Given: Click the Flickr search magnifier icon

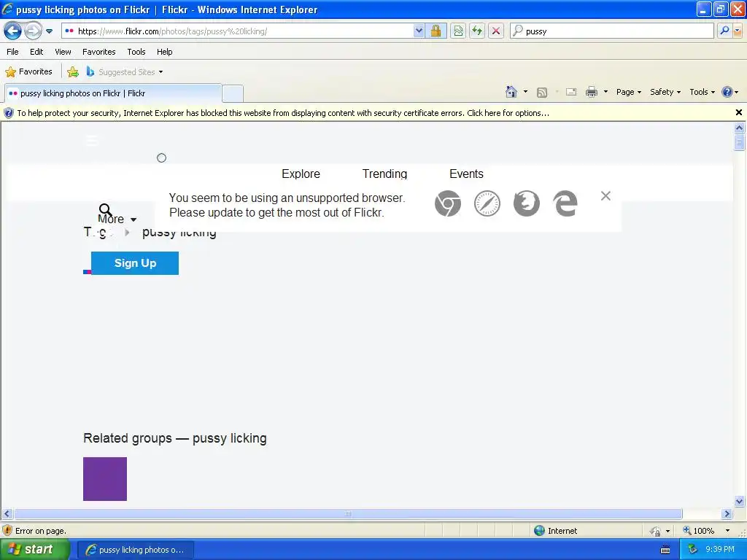Looking at the screenshot, I should 105,209.
